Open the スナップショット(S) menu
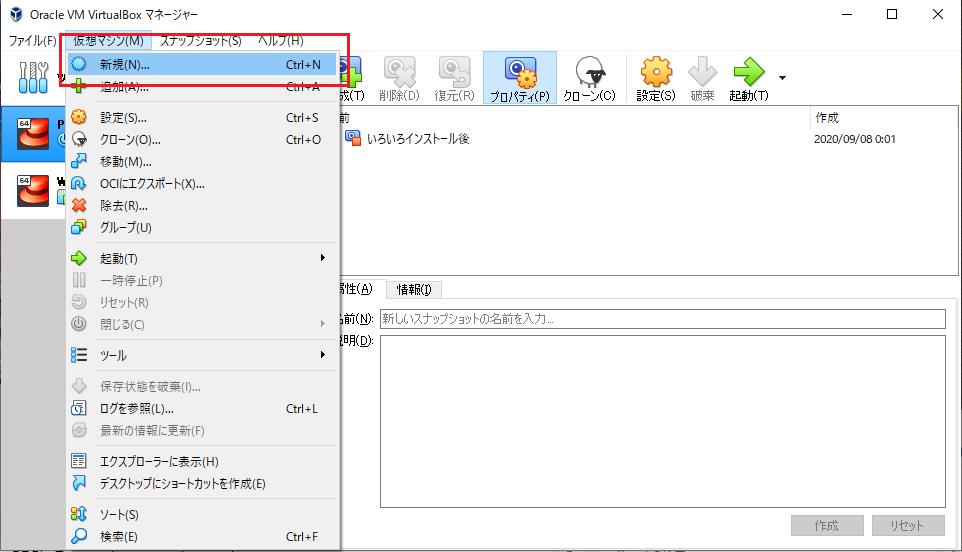 pyautogui.click(x=201, y=40)
